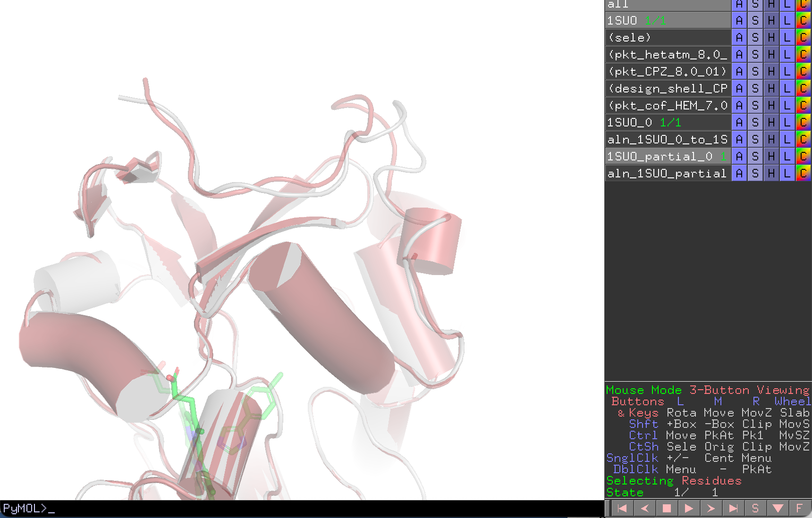Open Color menu for aln_1SU0_0_to_1S
Screen dimensions: 812x518
point(803,139)
